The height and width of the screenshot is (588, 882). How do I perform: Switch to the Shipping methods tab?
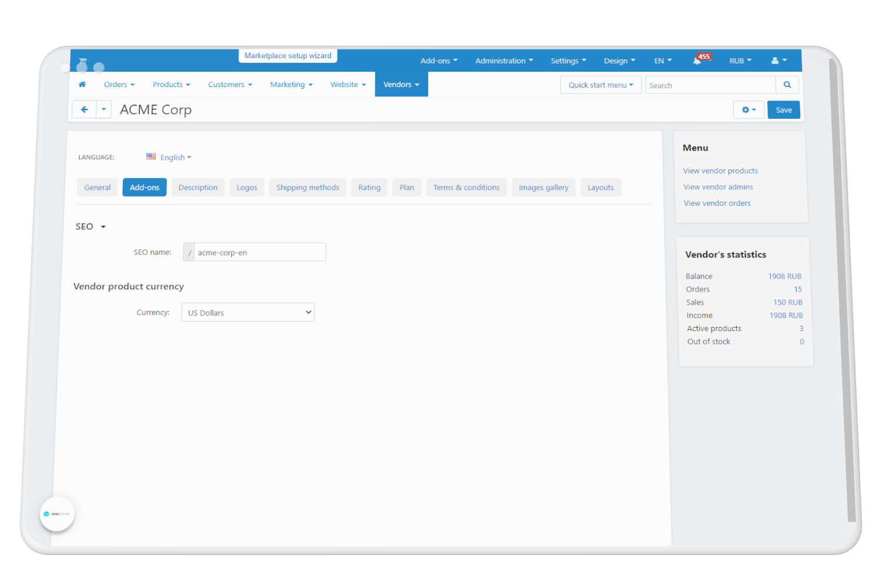click(308, 188)
